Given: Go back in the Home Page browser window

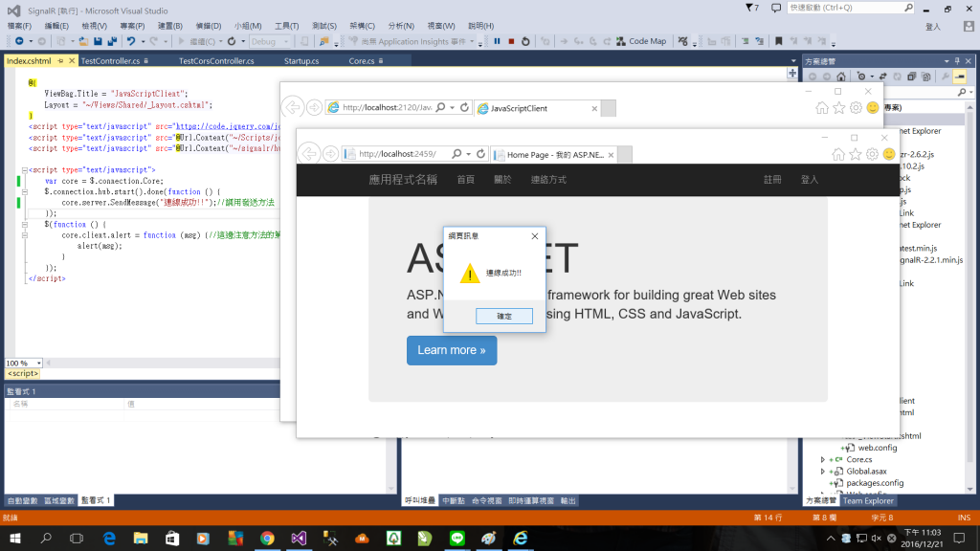Looking at the screenshot, I should coord(309,154).
